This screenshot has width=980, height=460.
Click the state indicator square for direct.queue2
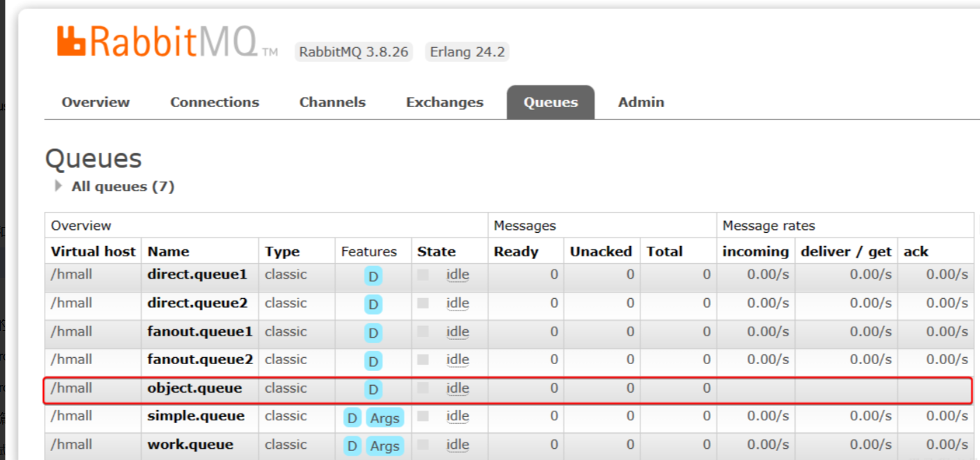(423, 304)
